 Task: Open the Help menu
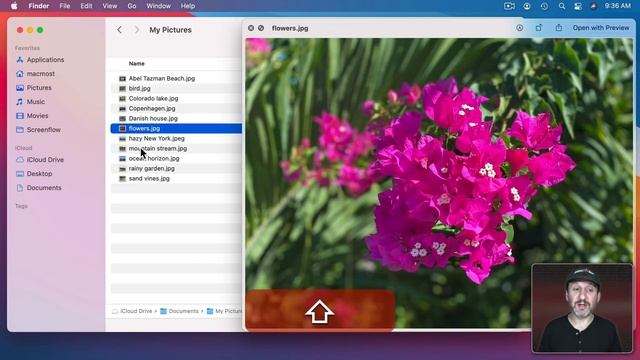(x=188, y=6)
